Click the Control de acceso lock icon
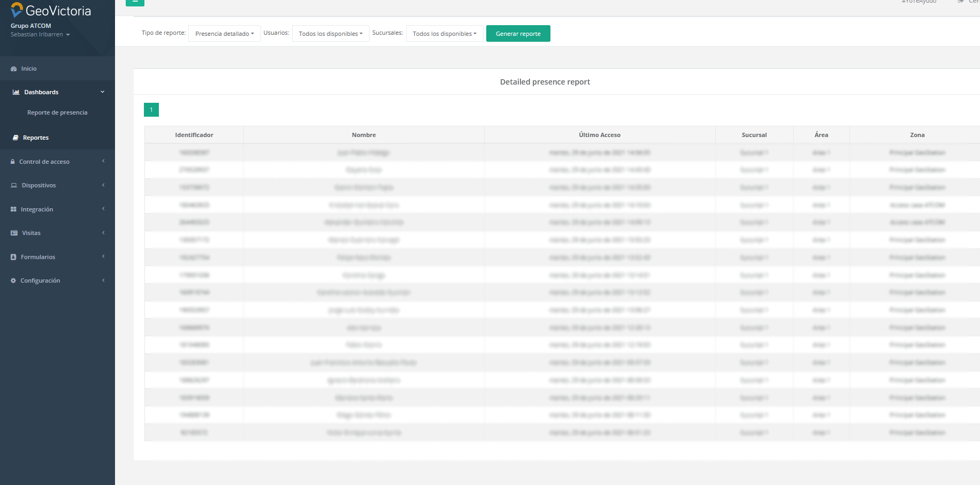Screen dimensions: 980x485 coord(13,162)
